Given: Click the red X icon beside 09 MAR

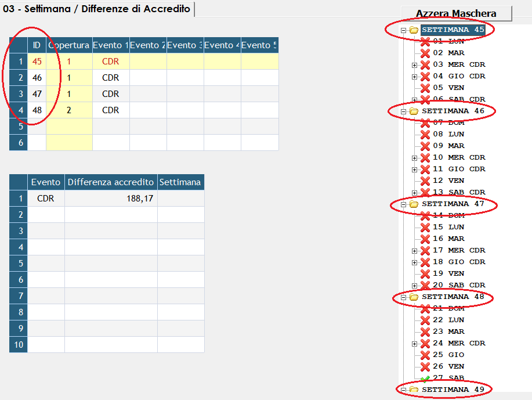Looking at the screenshot, I should (x=425, y=146).
